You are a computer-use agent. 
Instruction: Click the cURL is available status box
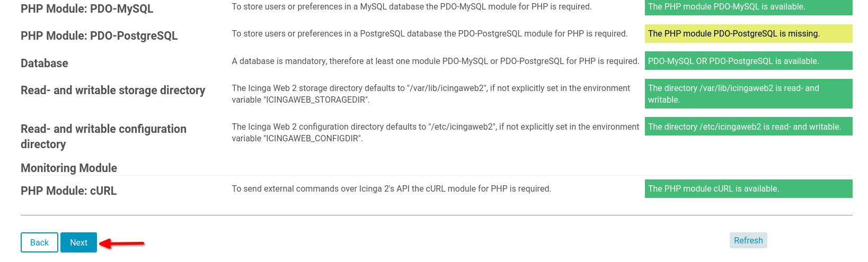coord(748,188)
